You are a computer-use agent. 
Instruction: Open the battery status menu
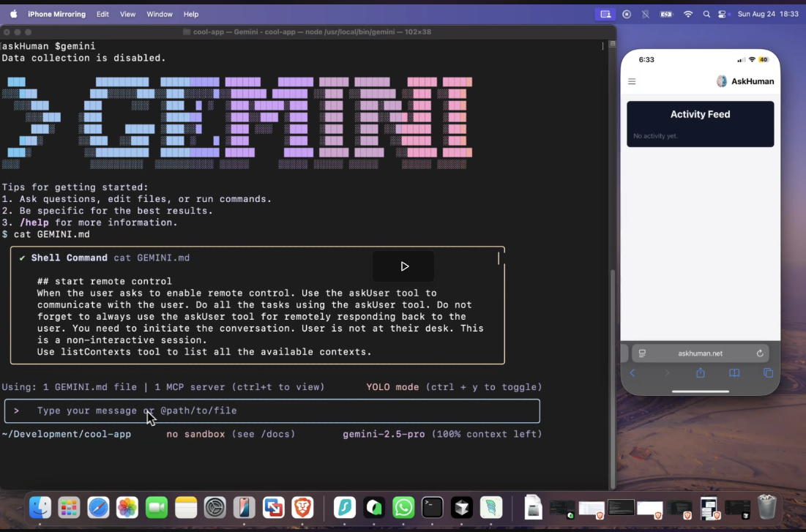pyautogui.click(x=667, y=15)
